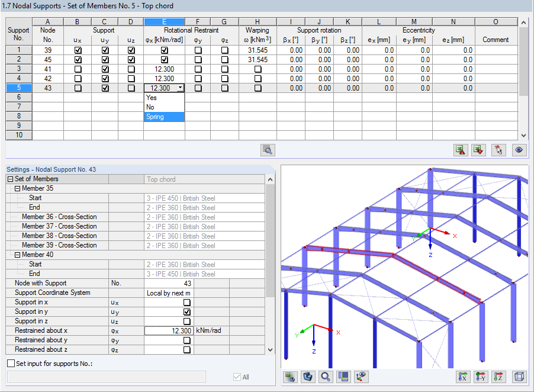The height and width of the screenshot is (392, 534).
Task: Enable ux support for node 43 row
Action: click(x=78, y=88)
